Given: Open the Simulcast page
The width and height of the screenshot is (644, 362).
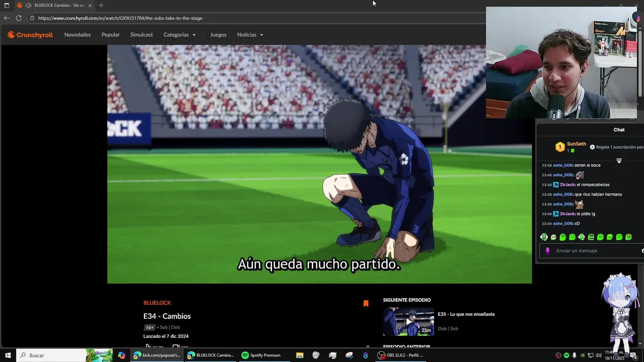Looking at the screenshot, I should click(141, 35).
